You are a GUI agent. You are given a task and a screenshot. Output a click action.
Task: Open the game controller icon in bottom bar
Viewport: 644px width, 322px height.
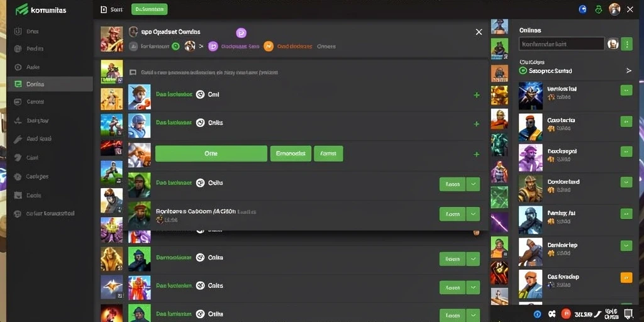(x=552, y=314)
